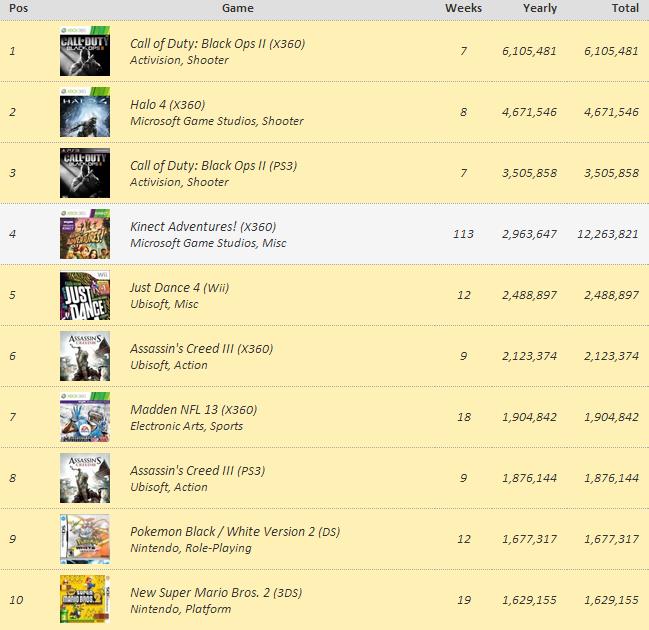Open the Assassin's Creed III X360 cover thumbnail
Screen dimensions: 649x630
pyautogui.click(x=85, y=356)
